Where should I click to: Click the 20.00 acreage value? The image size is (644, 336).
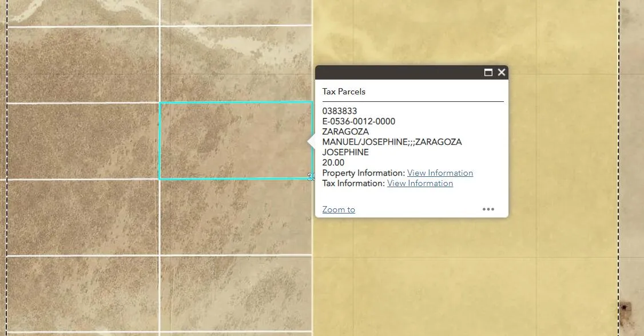click(x=333, y=163)
